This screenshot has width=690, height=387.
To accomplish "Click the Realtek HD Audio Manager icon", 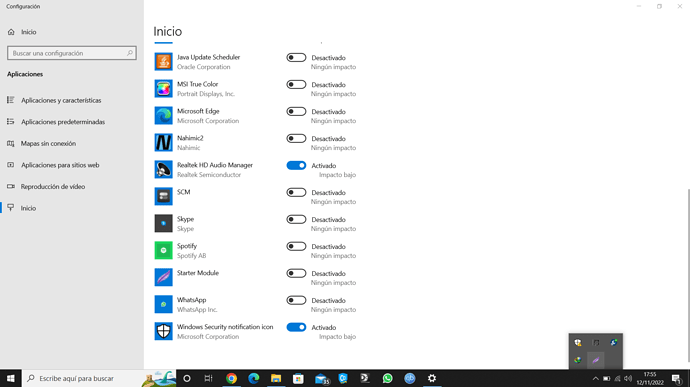I will tap(163, 170).
